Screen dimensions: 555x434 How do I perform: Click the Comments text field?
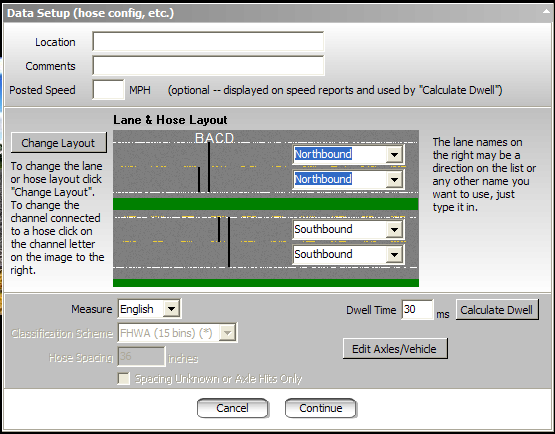[x=208, y=65]
